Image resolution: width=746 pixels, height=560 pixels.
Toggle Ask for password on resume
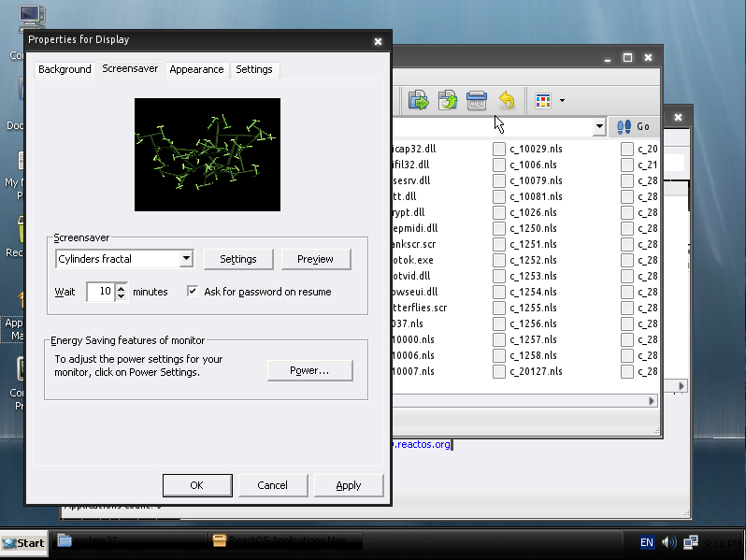click(x=193, y=292)
